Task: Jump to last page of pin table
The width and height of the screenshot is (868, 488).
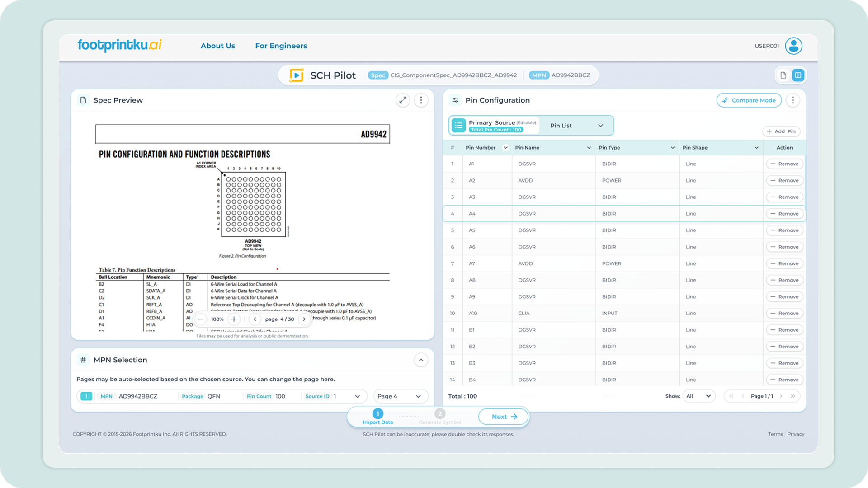Action: [x=793, y=396]
